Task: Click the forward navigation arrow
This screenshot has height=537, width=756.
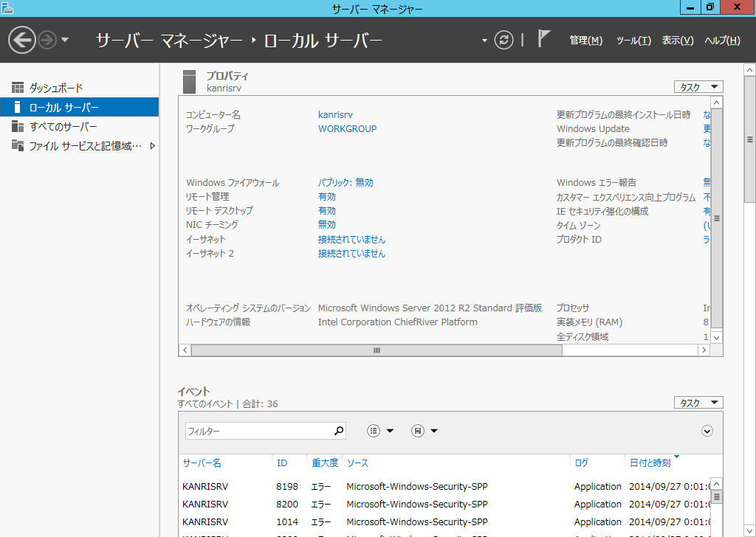Action: click(47, 40)
